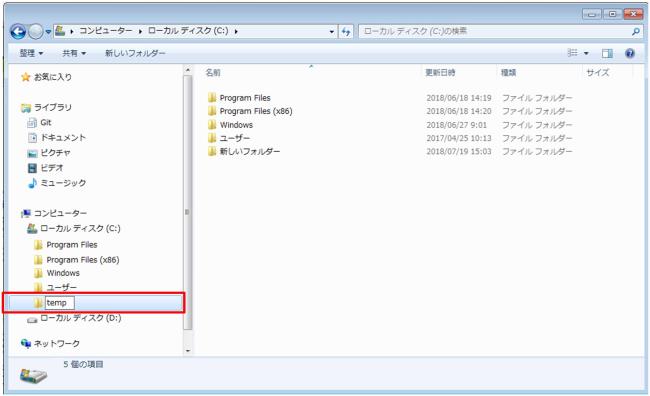Open the 整理 menu
Screen dimensions: 650x396
point(31,53)
